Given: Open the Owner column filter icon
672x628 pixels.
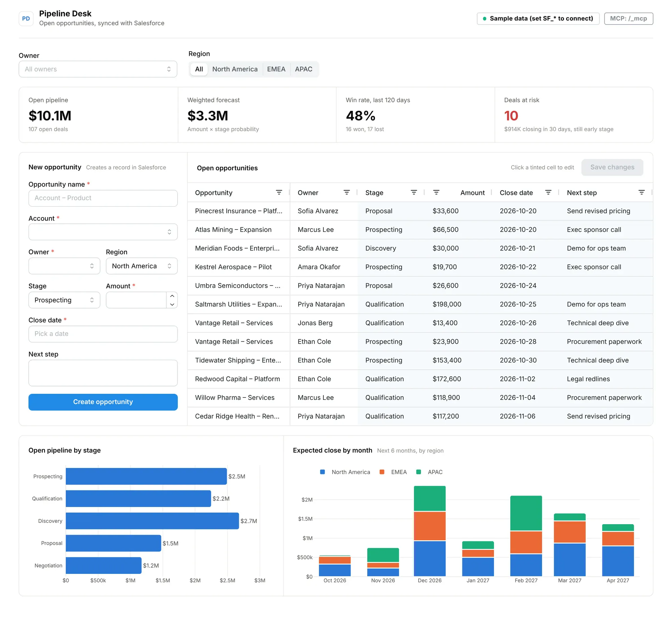Looking at the screenshot, I should (346, 193).
